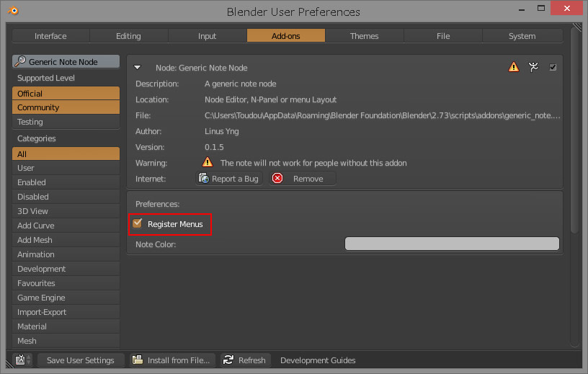Click the Blender logo icon in title bar

pyautogui.click(x=13, y=11)
